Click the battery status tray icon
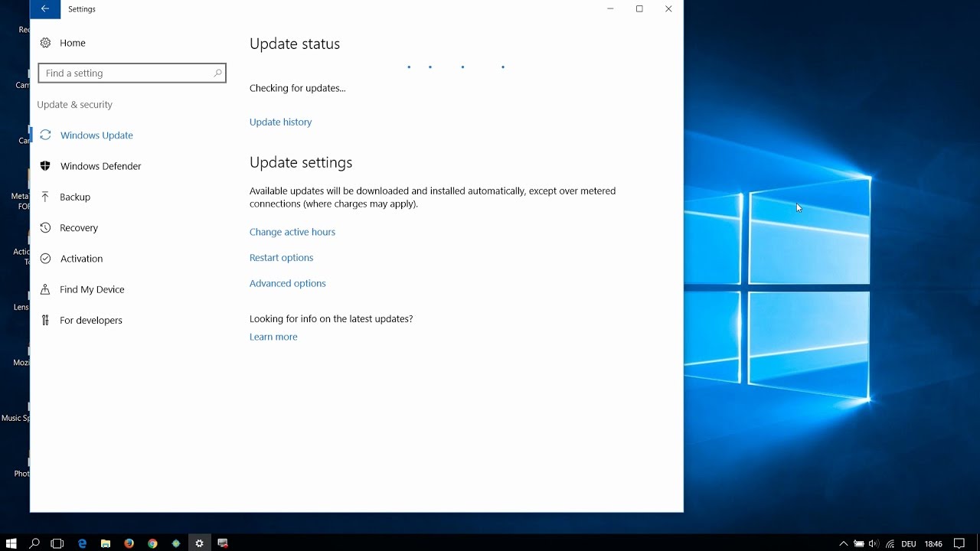Image resolution: width=980 pixels, height=551 pixels. (859, 544)
